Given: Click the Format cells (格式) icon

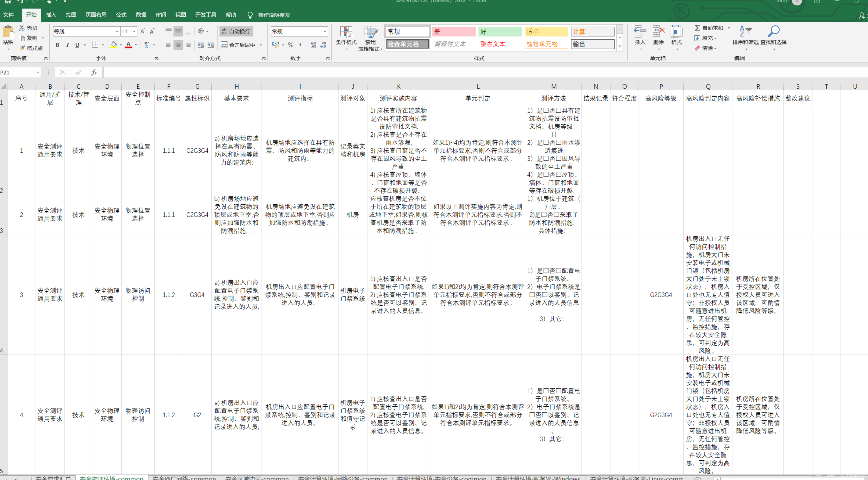Looking at the screenshot, I should (x=676, y=32).
